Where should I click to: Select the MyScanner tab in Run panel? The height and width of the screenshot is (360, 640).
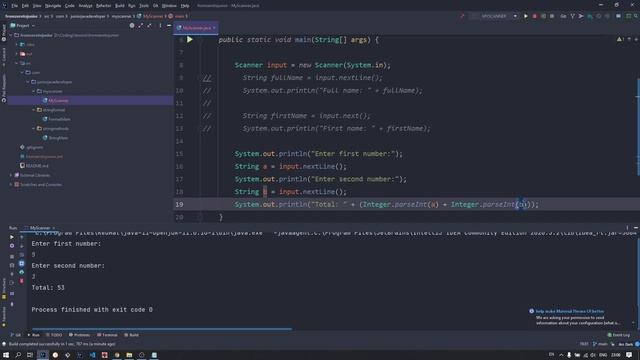coord(39,228)
